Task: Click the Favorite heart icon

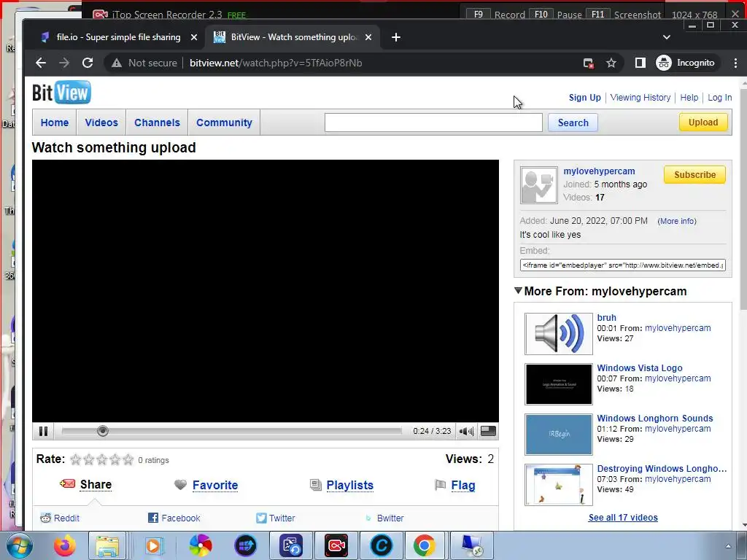Action: [181, 485]
